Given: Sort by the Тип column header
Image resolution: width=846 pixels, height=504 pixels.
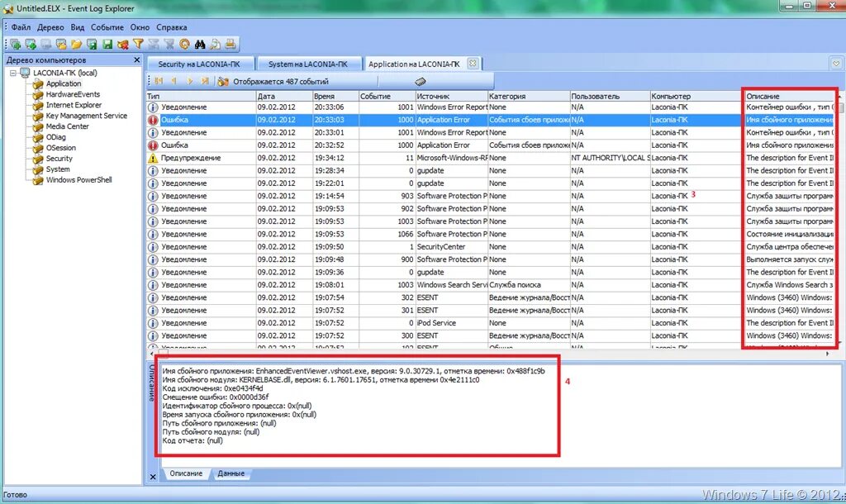Looking at the screenshot, I should pos(201,96).
